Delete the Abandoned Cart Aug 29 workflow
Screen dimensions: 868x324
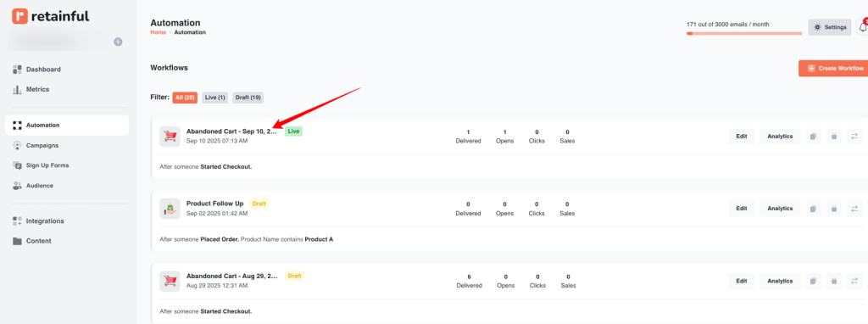coord(834,281)
